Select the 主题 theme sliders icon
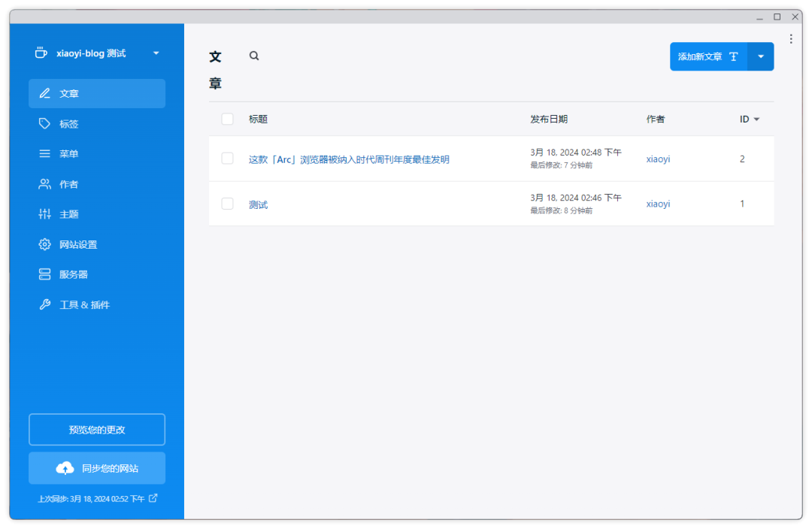Viewport: 812px width, 529px height. (45, 214)
